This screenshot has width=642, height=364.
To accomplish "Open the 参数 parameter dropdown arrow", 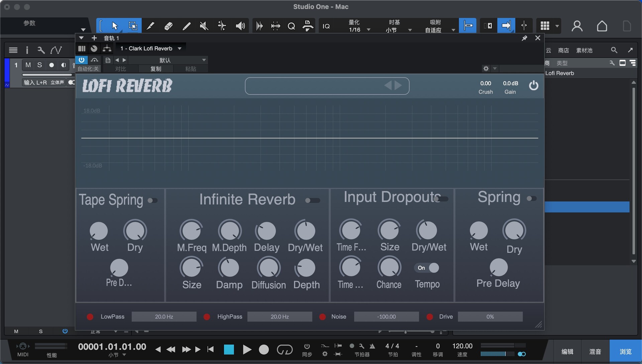I will click(83, 30).
